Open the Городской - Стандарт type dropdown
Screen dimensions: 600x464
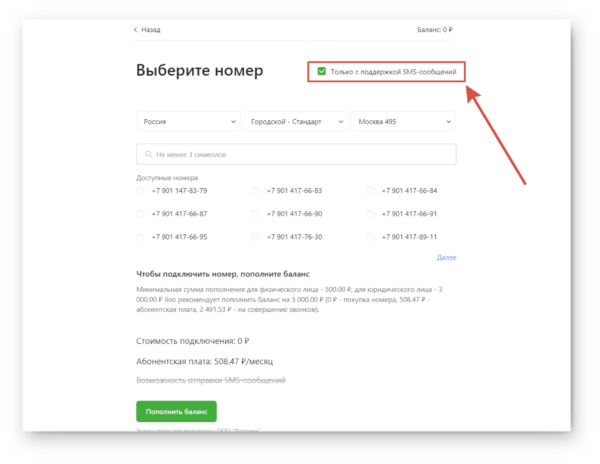[296, 122]
